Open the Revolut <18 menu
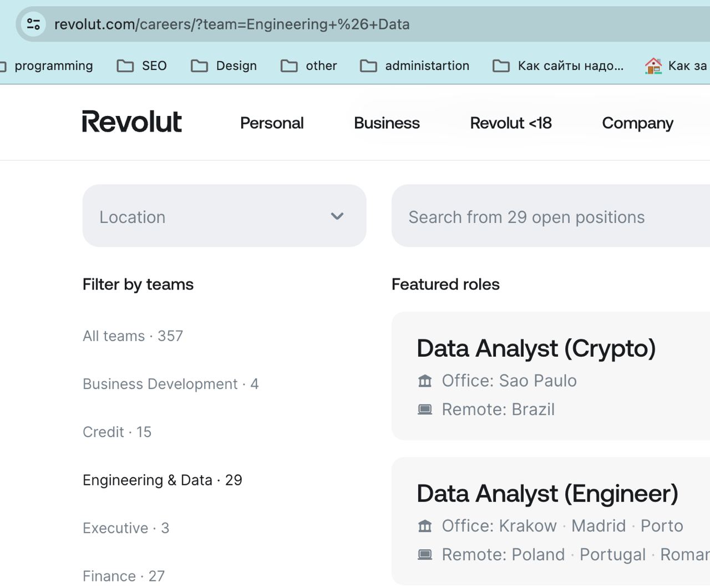The image size is (710, 588). (511, 123)
